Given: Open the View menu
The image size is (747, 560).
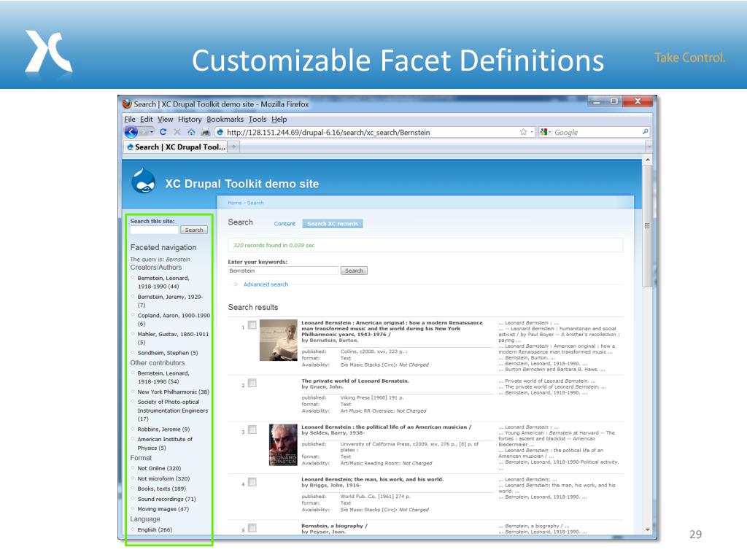Looking at the screenshot, I should [166, 119].
